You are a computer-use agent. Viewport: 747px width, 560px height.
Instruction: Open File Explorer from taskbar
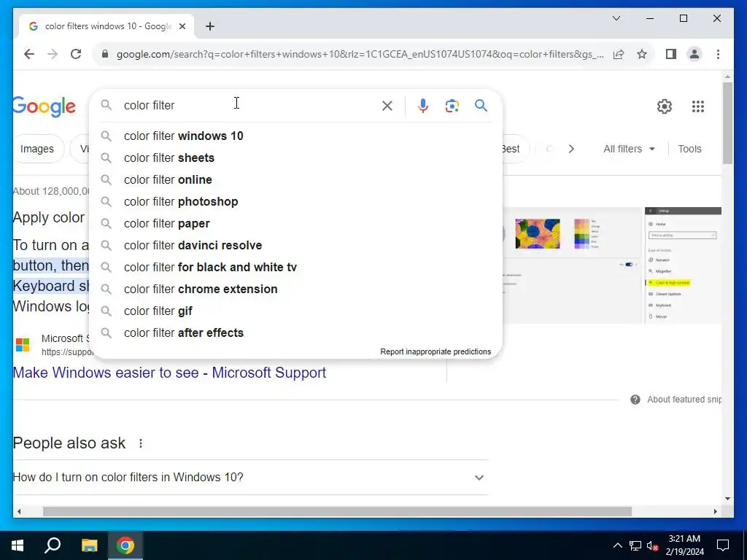coord(89,545)
